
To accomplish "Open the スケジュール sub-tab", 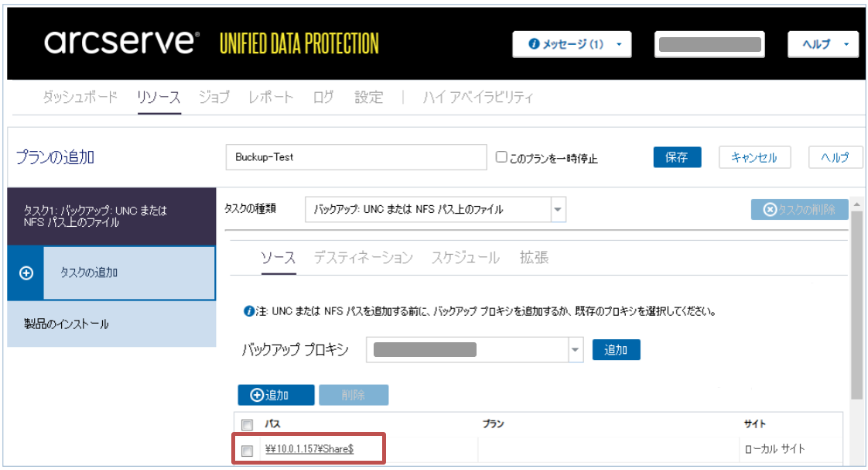I will tap(466, 258).
